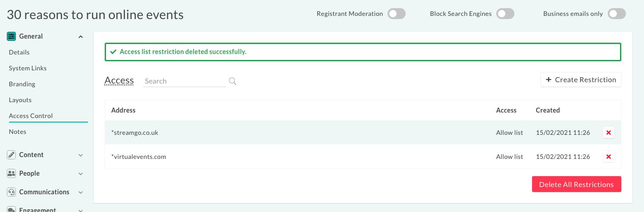Collapse the General section chevron
Image resolution: width=644 pixels, height=212 pixels.
(81, 37)
